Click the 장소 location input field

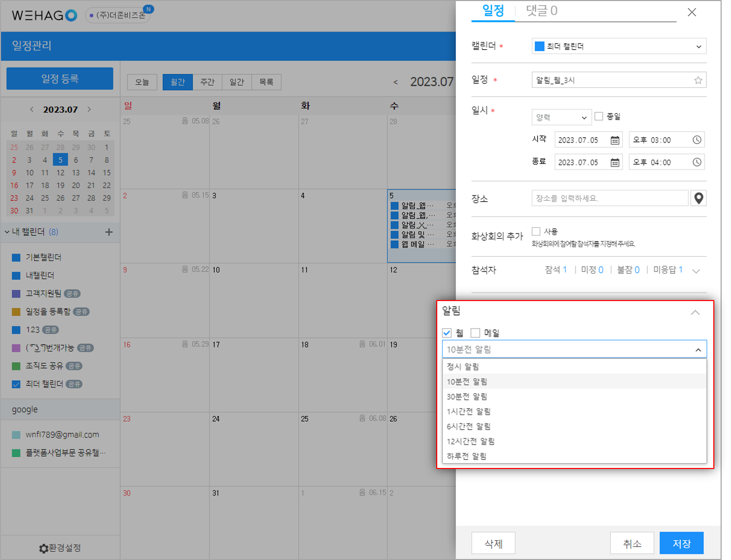(x=609, y=198)
